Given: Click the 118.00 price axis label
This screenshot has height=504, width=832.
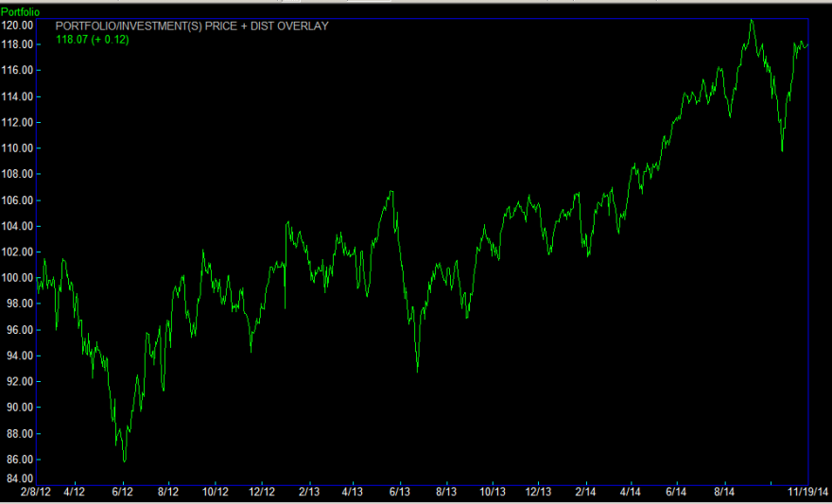Looking at the screenshot, I should click(x=17, y=44).
